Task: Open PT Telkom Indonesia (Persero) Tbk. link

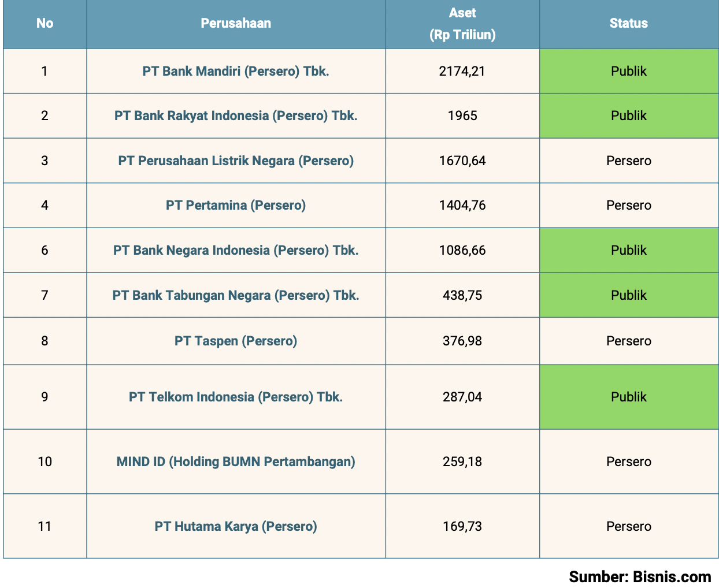Action: point(236,397)
